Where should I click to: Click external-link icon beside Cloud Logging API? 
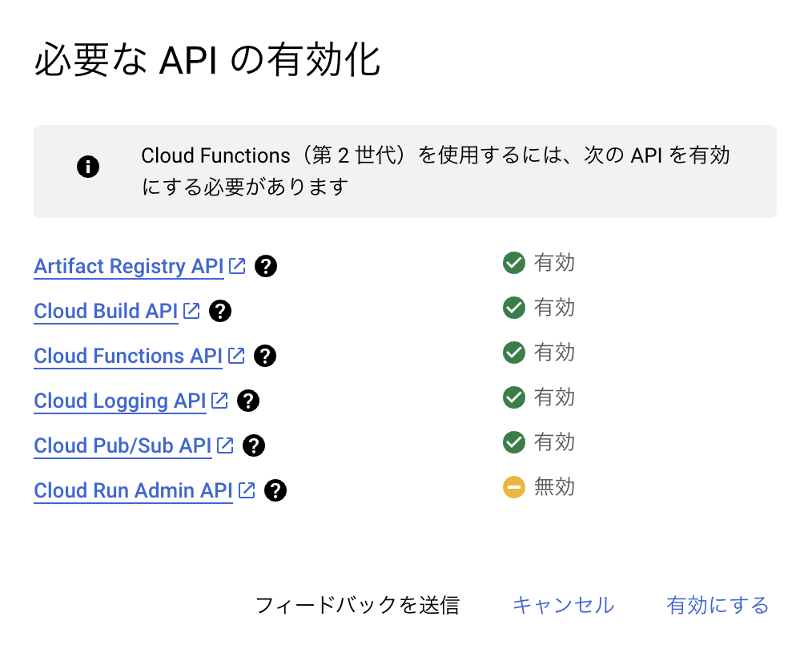pyautogui.click(x=220, y=401)
